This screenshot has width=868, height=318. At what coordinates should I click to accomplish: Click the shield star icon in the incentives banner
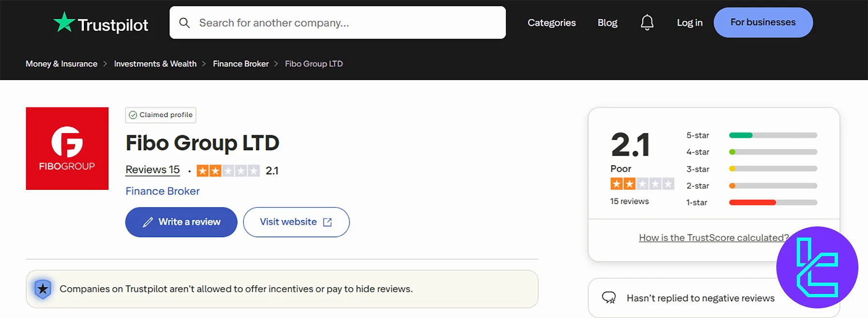click(x=42, y=289)
